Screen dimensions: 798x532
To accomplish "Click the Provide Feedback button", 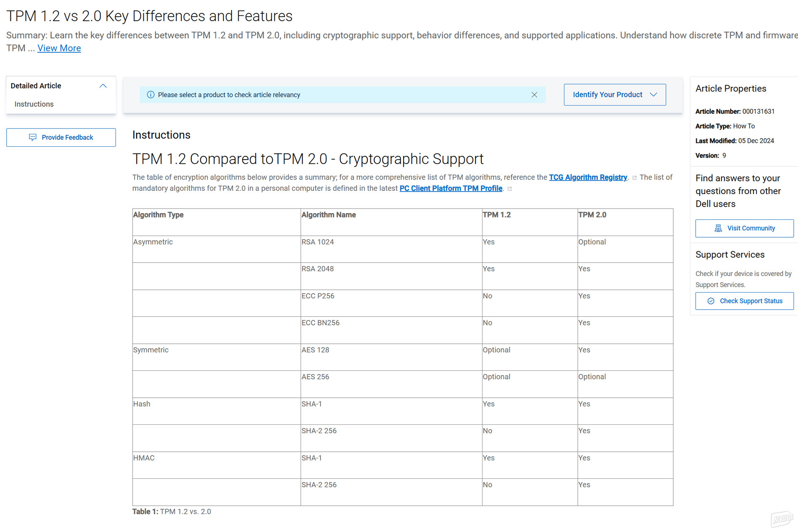I will pos(61,138).
